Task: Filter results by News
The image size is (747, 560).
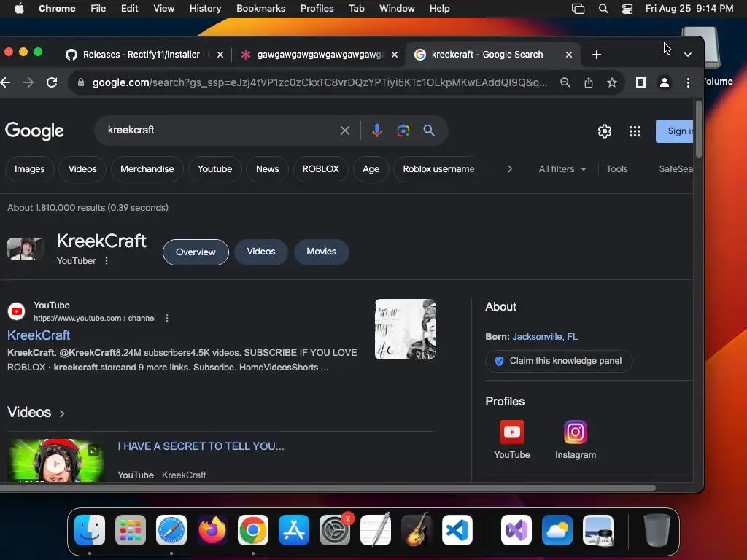Action: click(x=267, y=169)
